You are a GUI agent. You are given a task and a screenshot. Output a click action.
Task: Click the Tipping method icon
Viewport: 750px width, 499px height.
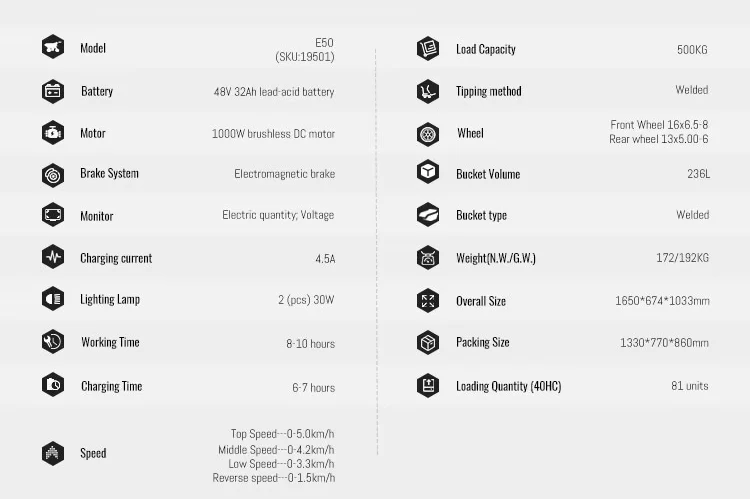coord(428,91)
